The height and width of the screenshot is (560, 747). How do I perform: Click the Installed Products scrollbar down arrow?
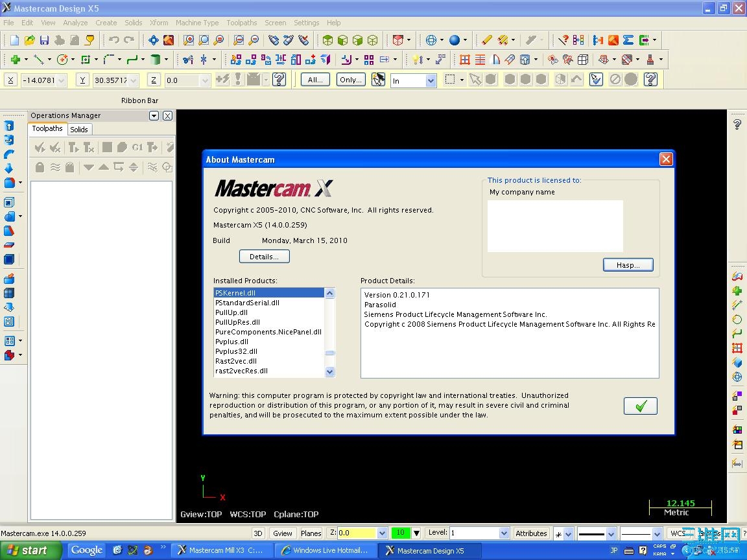coord(329,372)
